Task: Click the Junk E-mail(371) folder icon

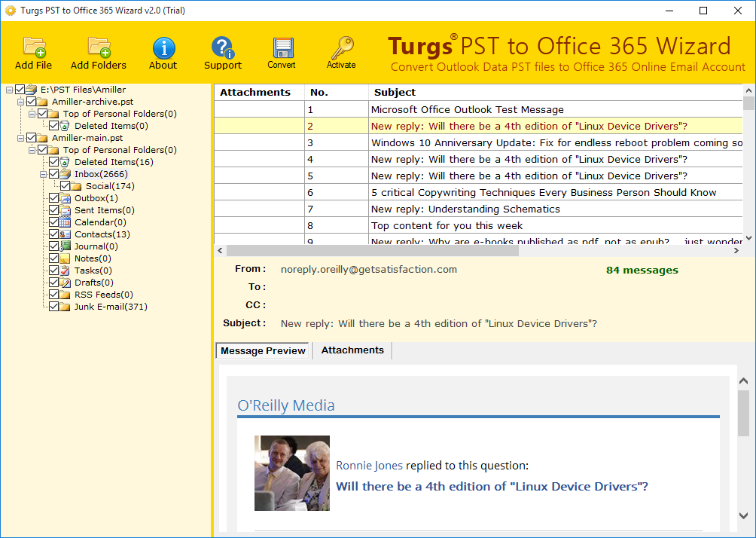Action: 66,307
